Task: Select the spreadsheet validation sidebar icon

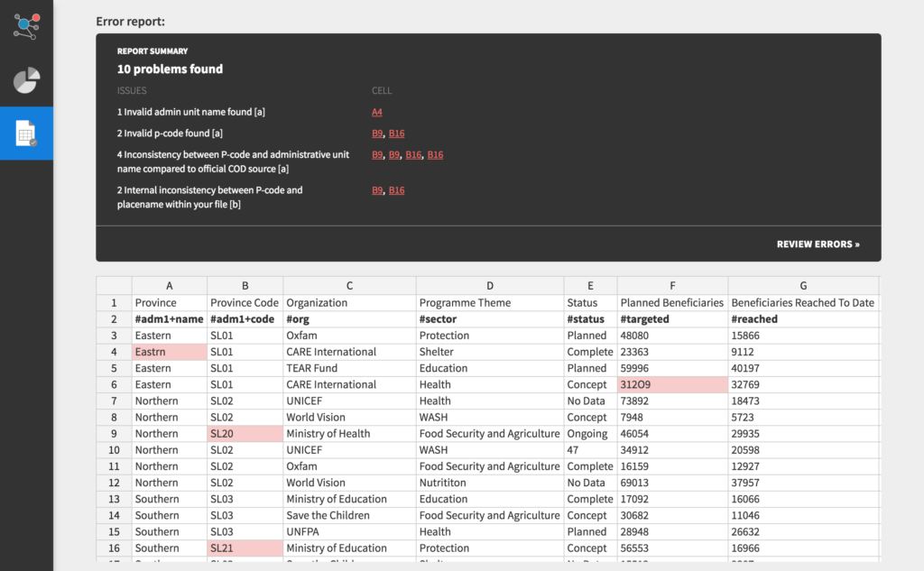Action: tap(26, 134)
